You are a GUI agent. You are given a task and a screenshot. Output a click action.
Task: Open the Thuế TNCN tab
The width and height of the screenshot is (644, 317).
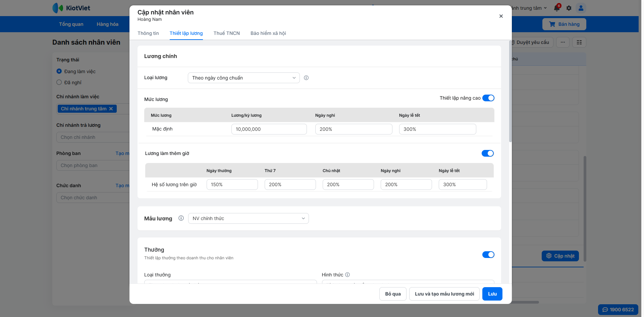point(227,33)
